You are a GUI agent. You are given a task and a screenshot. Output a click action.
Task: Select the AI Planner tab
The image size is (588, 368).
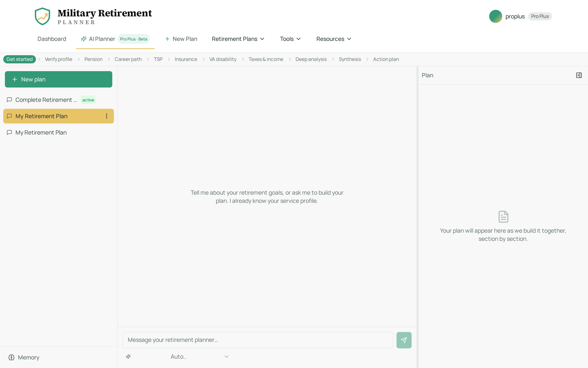coord(115,39)
